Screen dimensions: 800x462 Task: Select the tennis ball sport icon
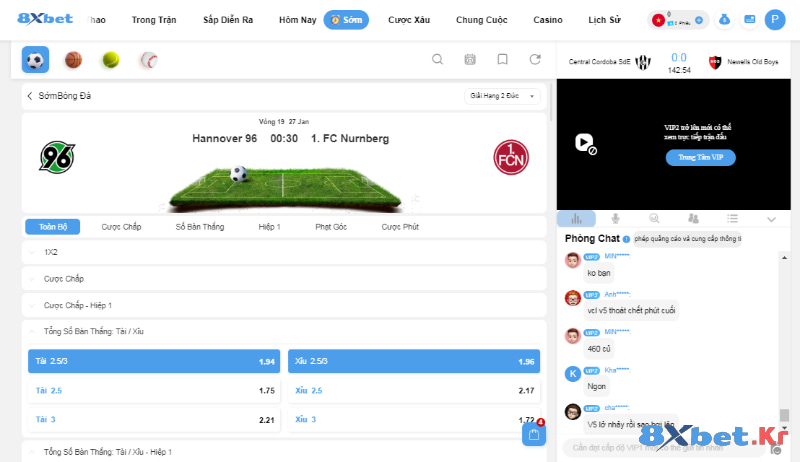click(x=110, y=60)
